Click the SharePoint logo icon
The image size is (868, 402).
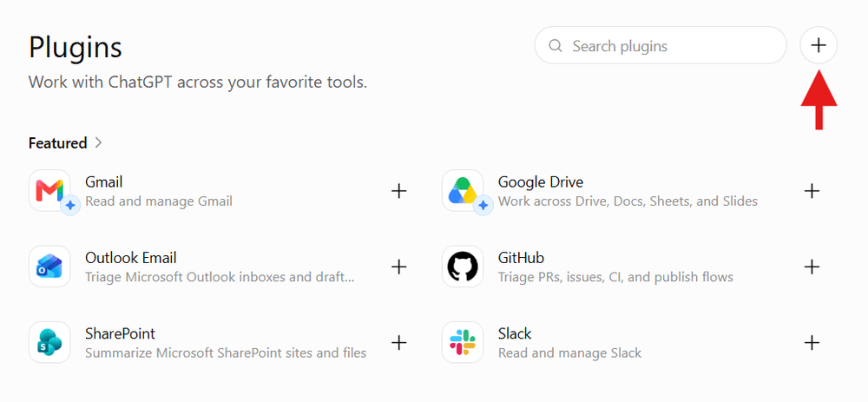point(49,342)
